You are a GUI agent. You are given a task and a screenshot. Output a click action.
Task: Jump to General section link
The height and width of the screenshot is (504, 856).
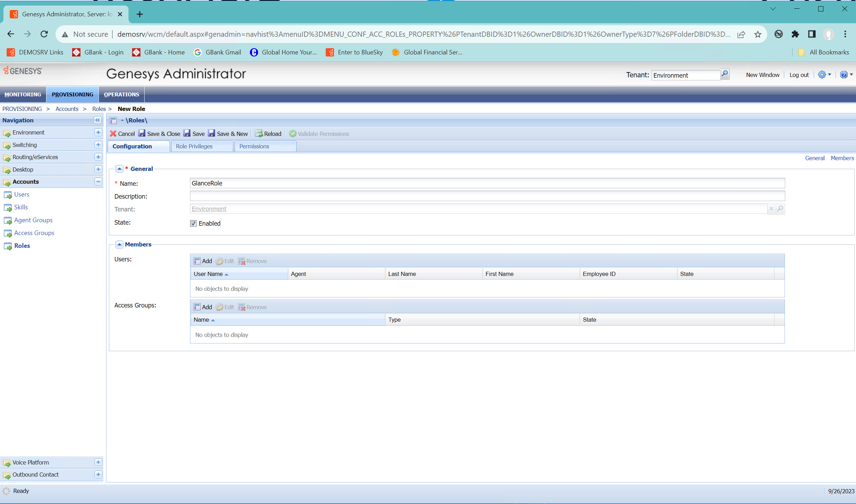[x=814, y=158]
